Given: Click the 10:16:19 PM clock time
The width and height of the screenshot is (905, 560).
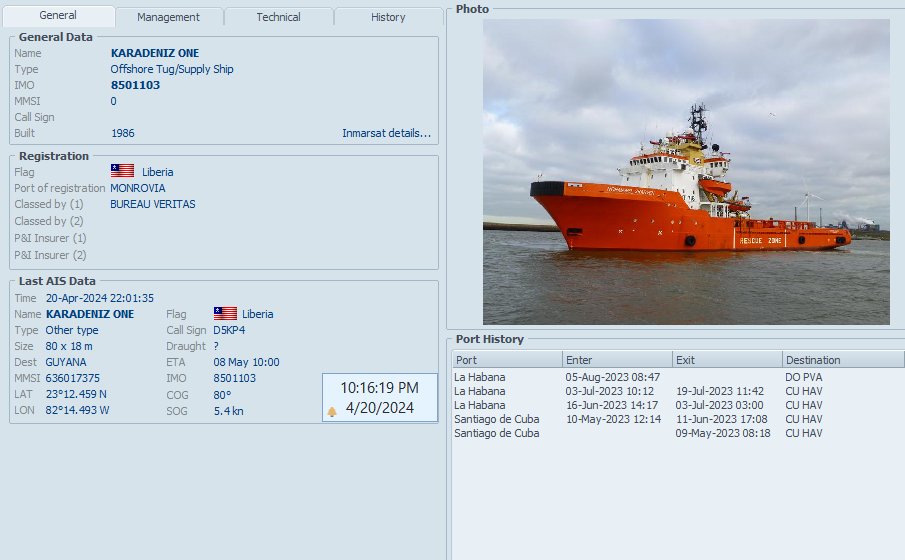Looking at the screenshot, I should coord(379,388).
